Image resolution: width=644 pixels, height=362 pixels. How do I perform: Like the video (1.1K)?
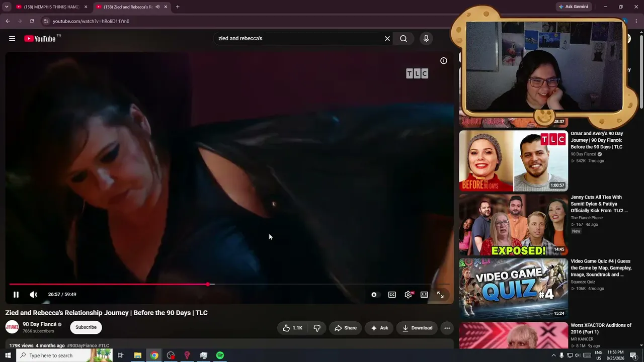coord(293,328)
